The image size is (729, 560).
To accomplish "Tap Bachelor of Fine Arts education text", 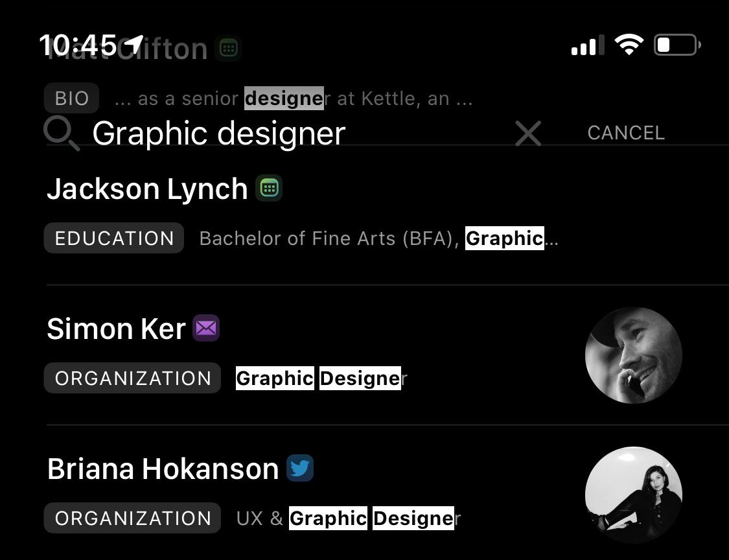I will point(378,239).
